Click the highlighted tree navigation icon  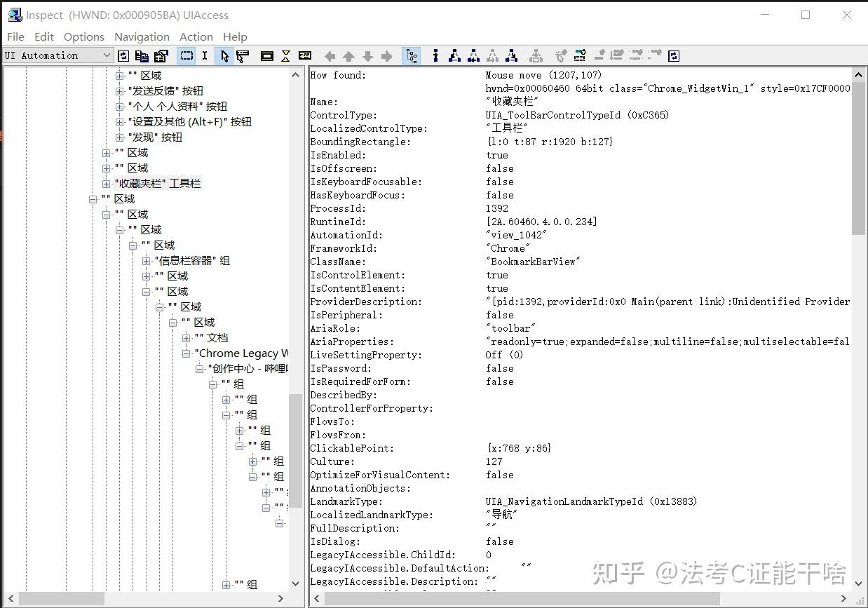[411, 55]
